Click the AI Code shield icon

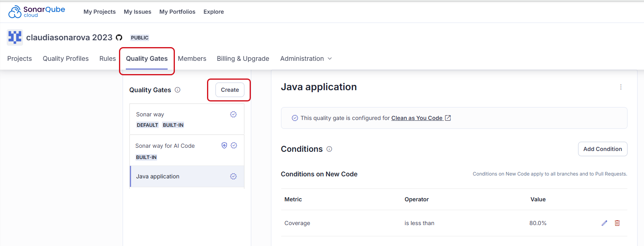[x=224, y=145]
